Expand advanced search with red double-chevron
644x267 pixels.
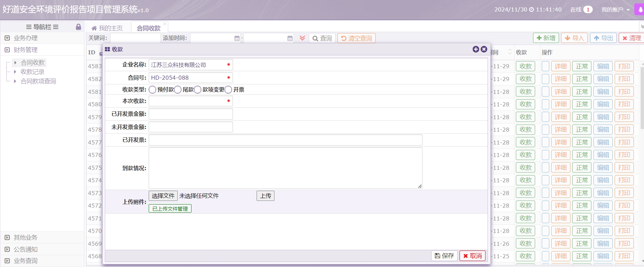[x=302, y=38]
